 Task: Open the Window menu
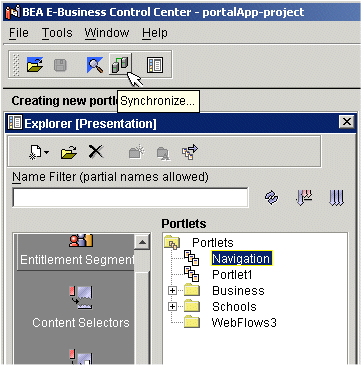(x=107, y=33)
